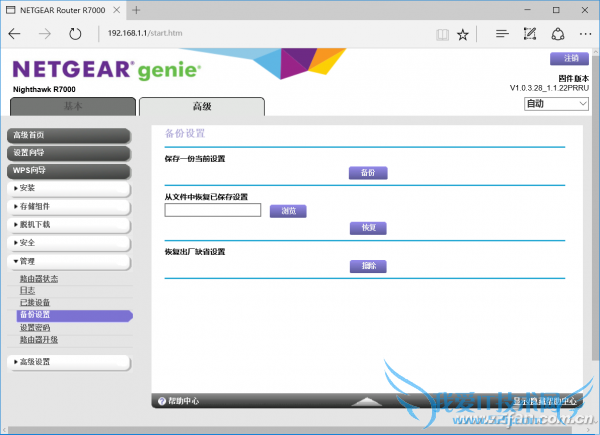600x435 pixels.
Task: Collapse the 管理 section
Action: pyautogui.click(x=69, y=262)
